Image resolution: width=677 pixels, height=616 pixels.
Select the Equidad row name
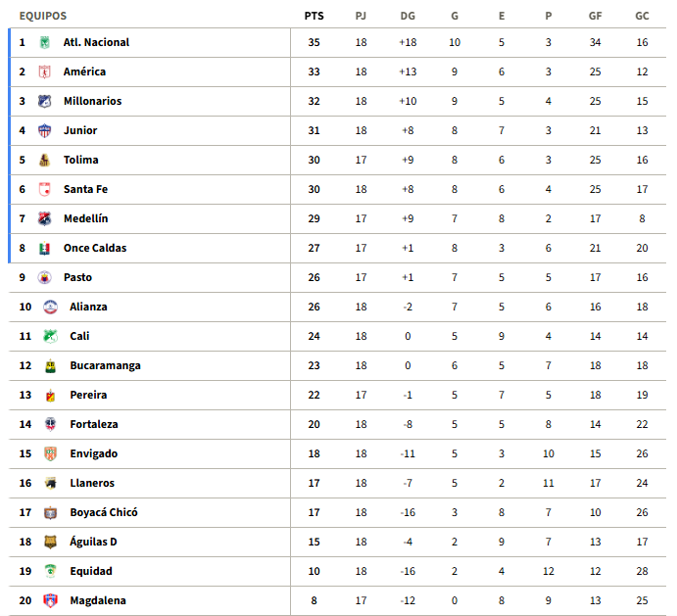point(91,571)
